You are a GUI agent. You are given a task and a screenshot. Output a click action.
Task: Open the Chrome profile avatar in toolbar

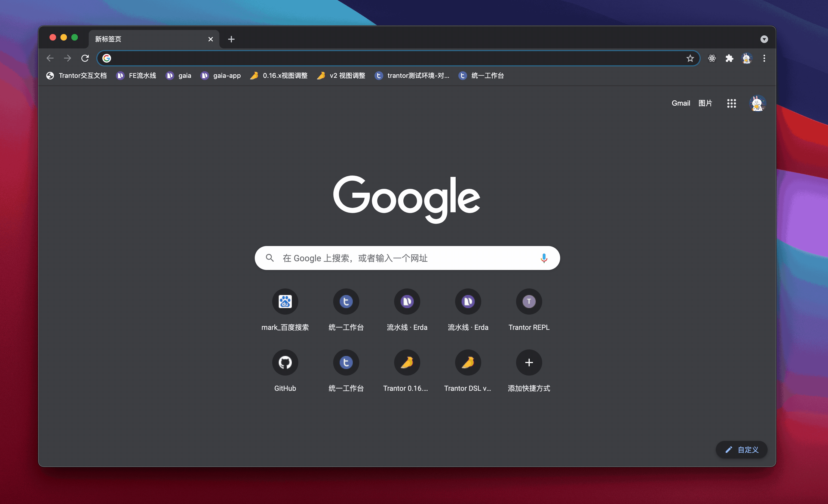pyautogui.click(x=746, y=59)
